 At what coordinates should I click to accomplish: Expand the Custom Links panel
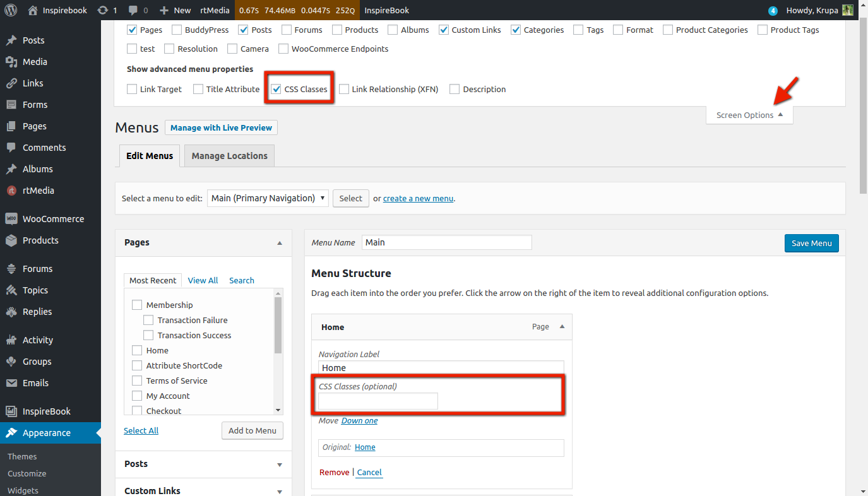[280, 491]
